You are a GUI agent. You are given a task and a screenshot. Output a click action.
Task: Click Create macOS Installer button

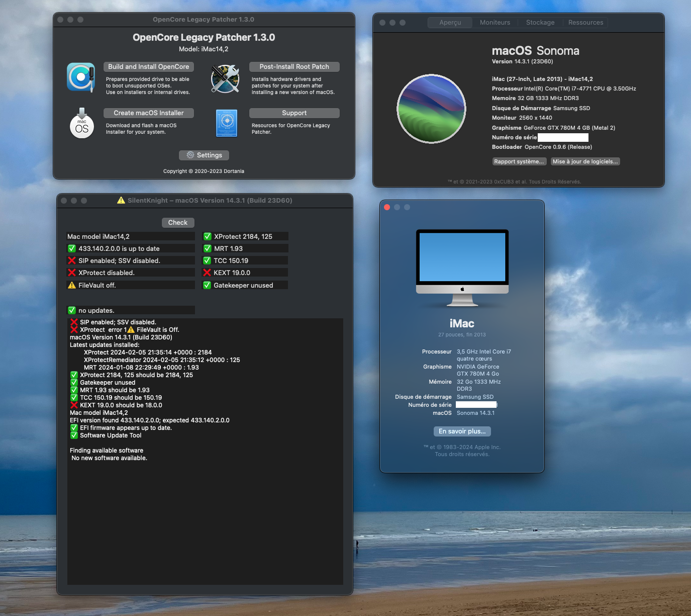(x=149, y=113)
